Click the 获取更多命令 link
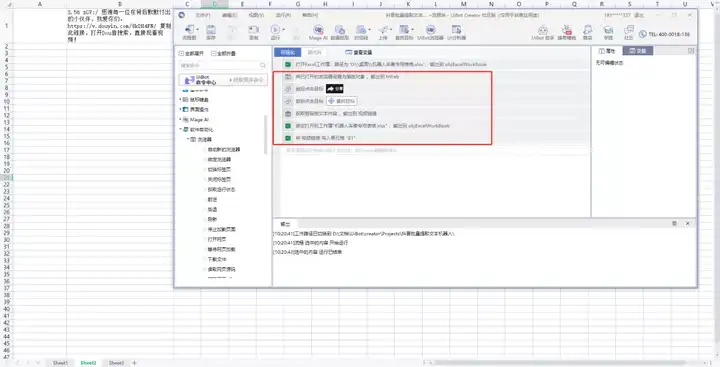 248,80
